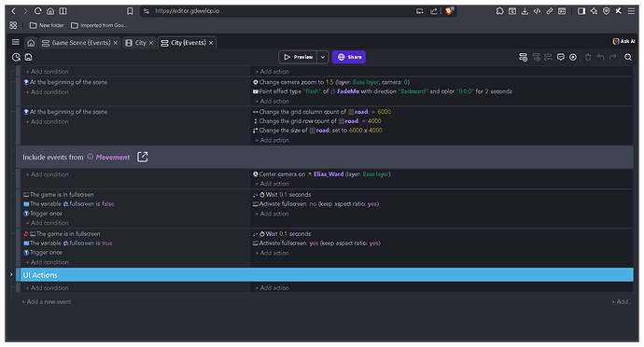Image resolution: width=644 pixels, height=347 pixels.
Task: Select Activate fullscreen: no action
Action: click(x=315, y=204)
